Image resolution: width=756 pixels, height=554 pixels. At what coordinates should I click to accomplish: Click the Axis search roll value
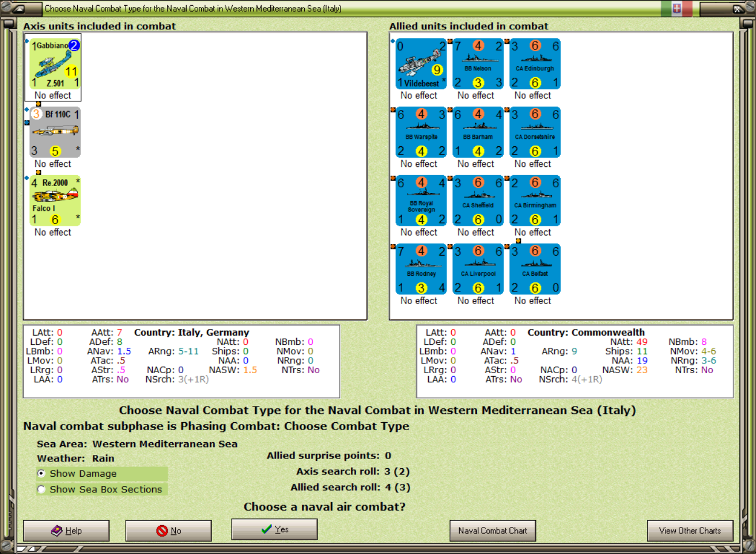coord(397,471)
